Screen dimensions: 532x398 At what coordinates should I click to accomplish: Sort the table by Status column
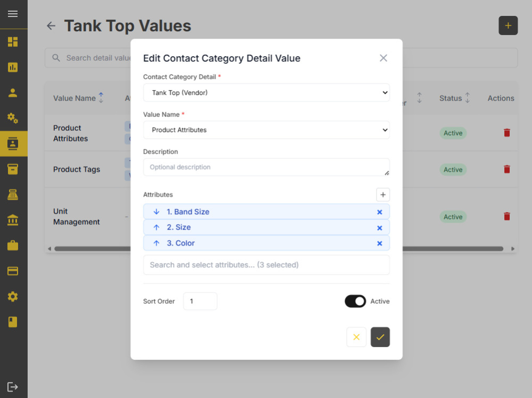click(467, 98)
